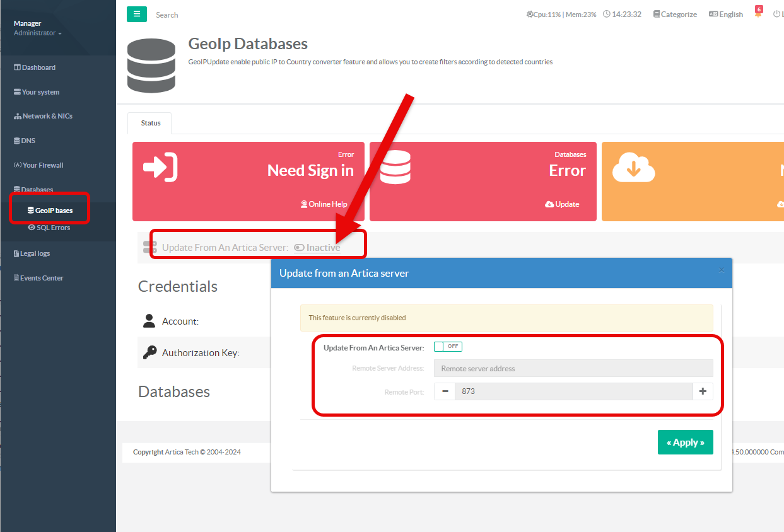
Task: Click the key icon beside Authorization Key
Action: click(149, 352)
